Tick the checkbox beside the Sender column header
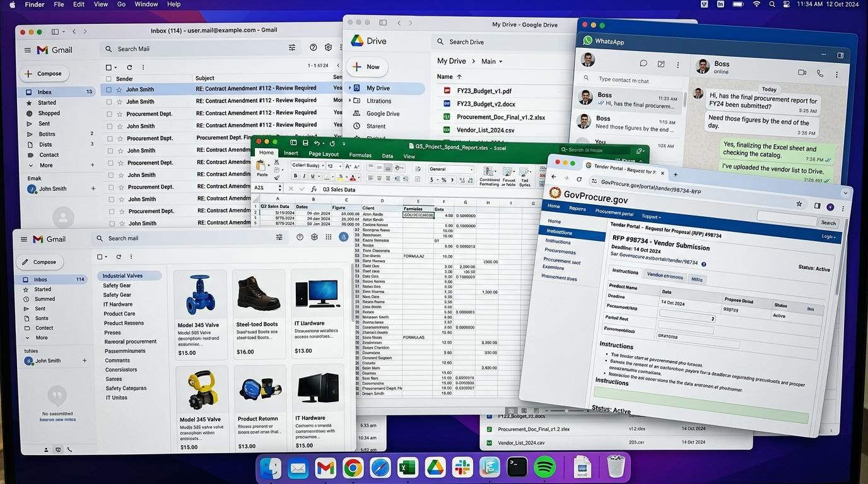This screenshot has height=484, width=868. coord(108,79)
